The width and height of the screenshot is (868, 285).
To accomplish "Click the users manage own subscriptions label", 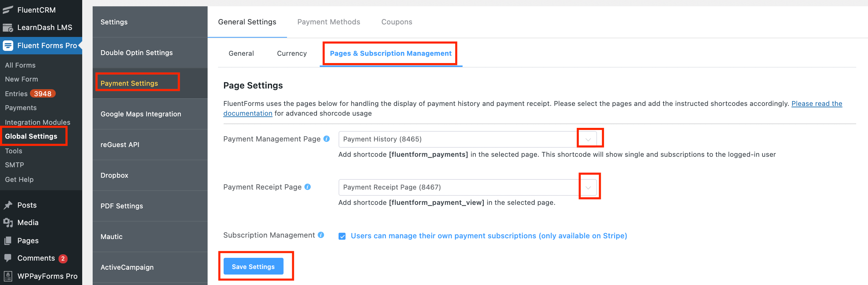I will click(489, 236).
